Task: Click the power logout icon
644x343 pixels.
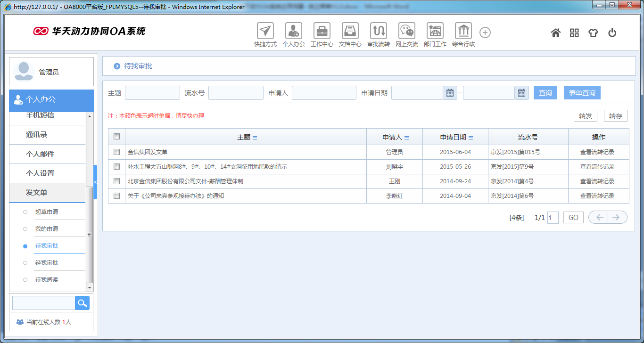Action: (x=612, y=33)
